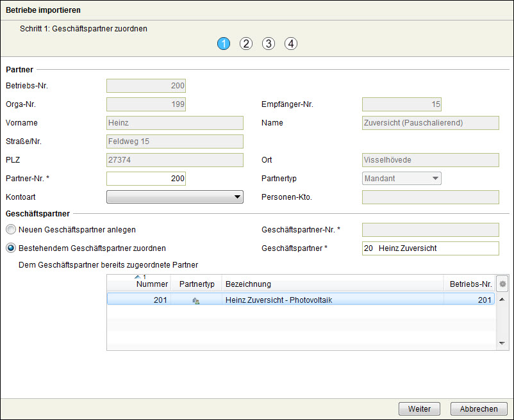Sort table by Betriebs-Nr. column header
514x420 pixels.
pyautogui.click(x=470, y=284)
